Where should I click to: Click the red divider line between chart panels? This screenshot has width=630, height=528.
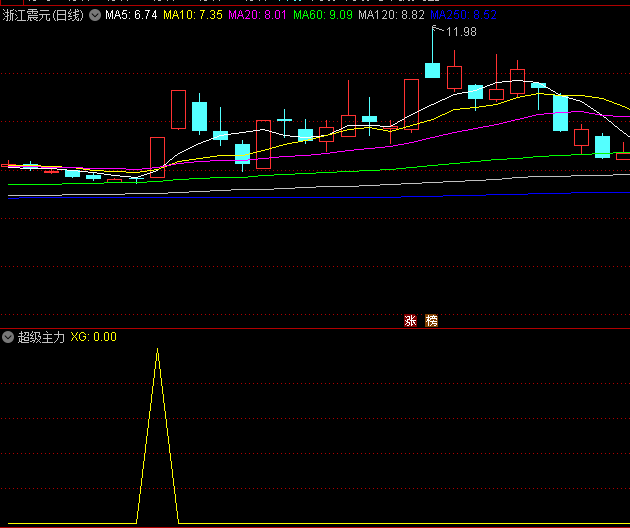pyautogui.click(x=315, y=328)
